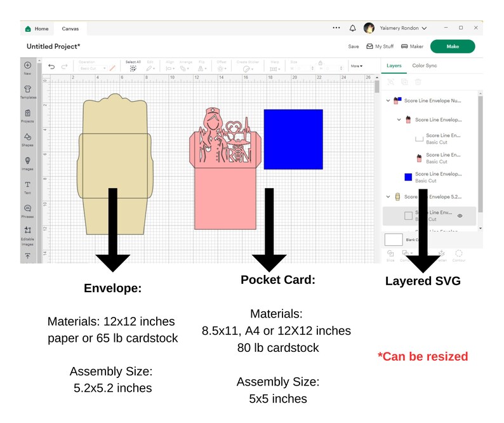Click the Contour tool at panel bottom

459,256
